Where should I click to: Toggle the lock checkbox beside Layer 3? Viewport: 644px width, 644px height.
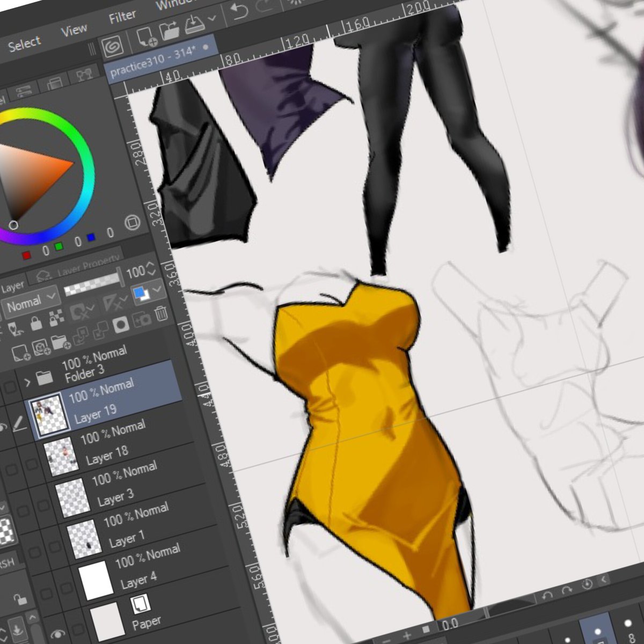coord(43,506)
